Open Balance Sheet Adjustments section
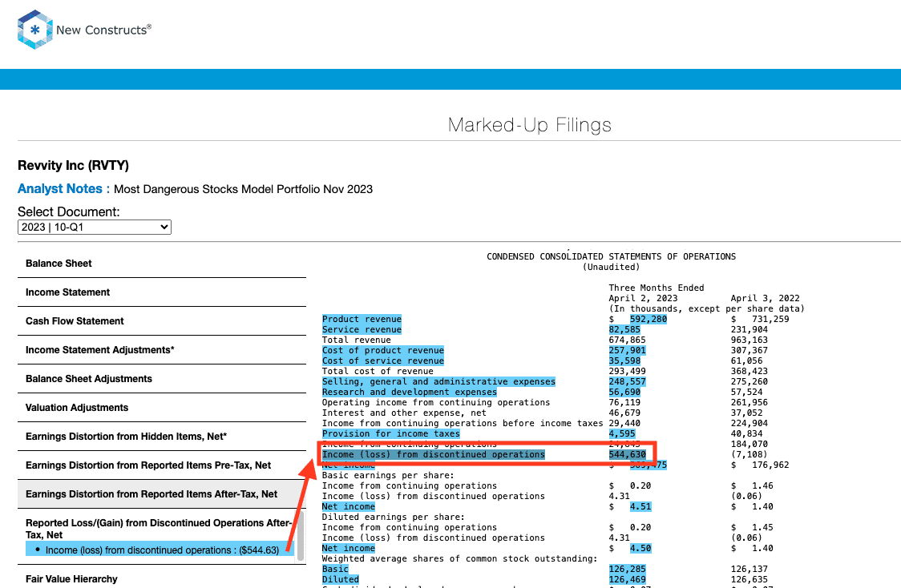901x588 pixels. tap(161, 378)
